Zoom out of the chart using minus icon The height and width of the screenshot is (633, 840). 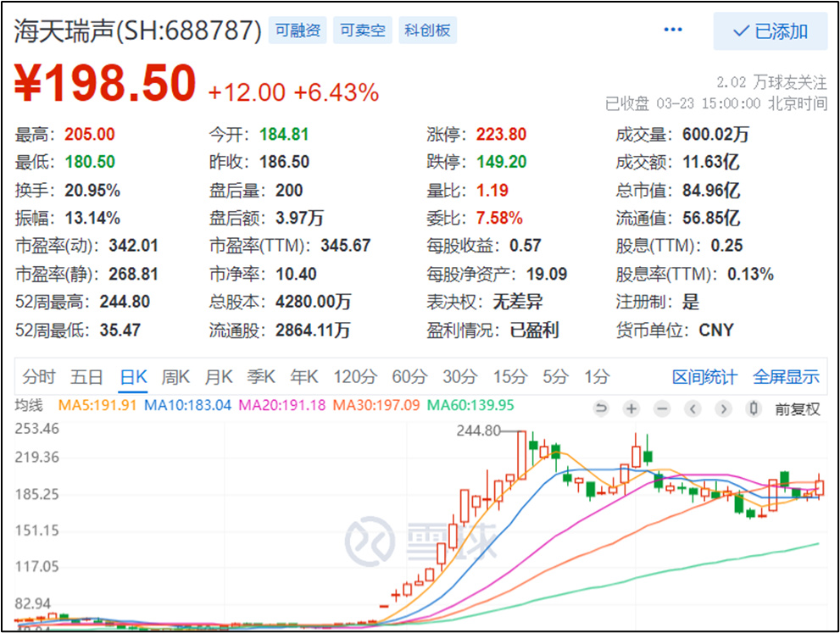pyautogui.click(x=662, y=408)
